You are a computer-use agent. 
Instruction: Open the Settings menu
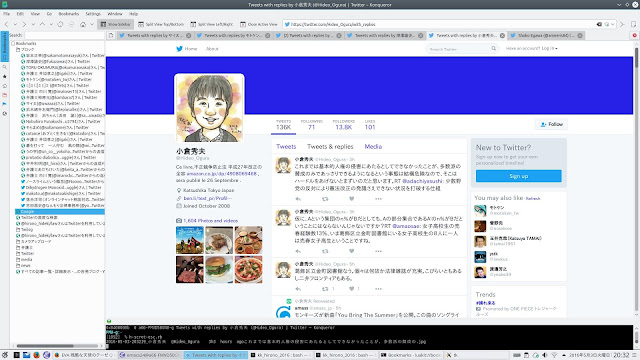(93, 14)
